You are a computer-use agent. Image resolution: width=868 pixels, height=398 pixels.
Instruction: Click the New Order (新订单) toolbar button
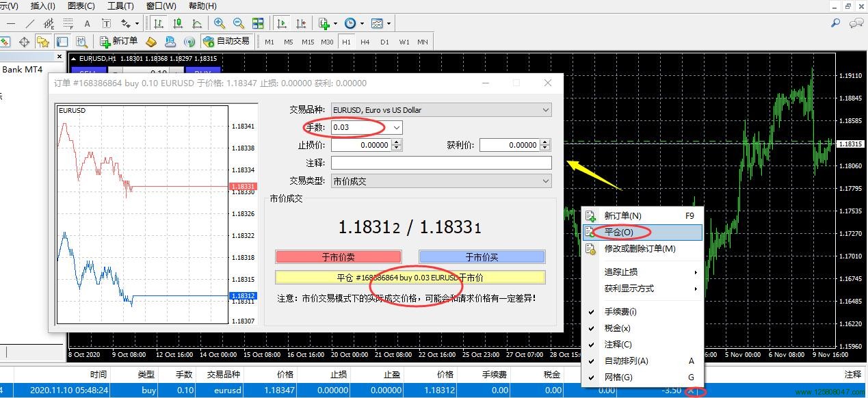119,42
